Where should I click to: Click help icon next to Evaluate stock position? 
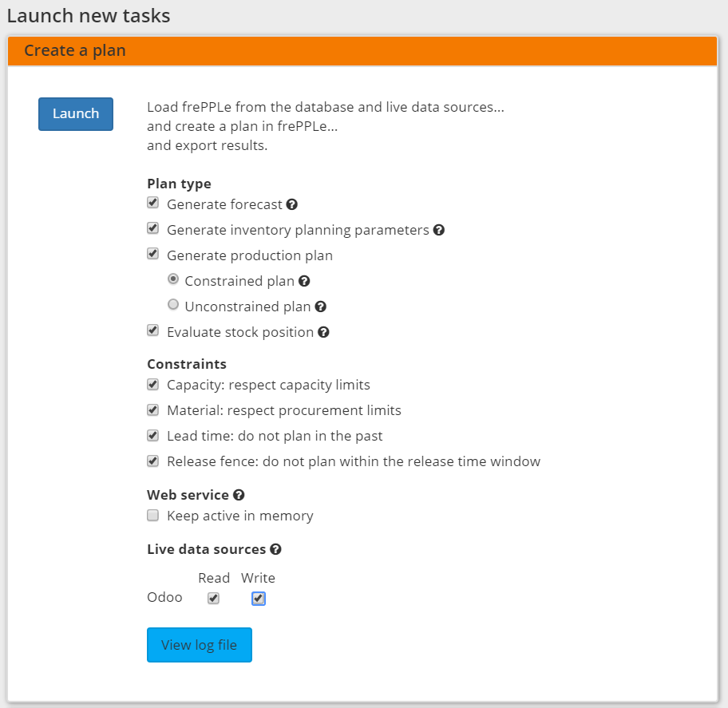point(323,332)
